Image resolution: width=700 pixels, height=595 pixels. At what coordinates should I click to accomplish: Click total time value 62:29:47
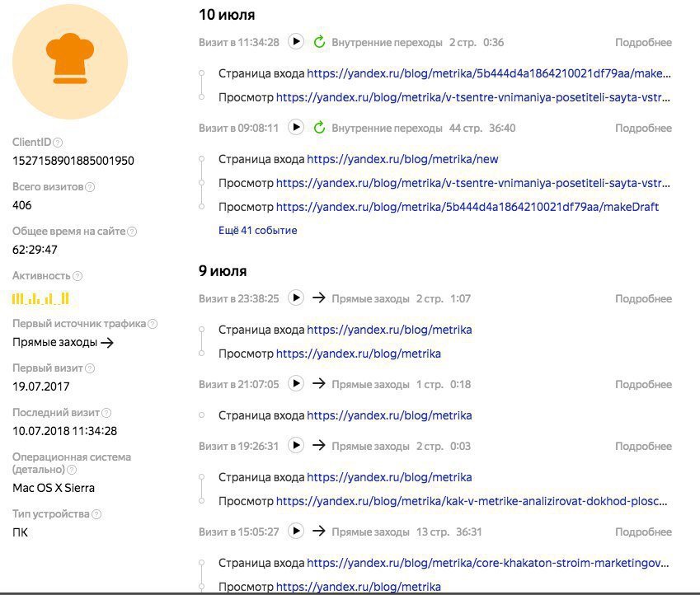[x=35, y=250]
